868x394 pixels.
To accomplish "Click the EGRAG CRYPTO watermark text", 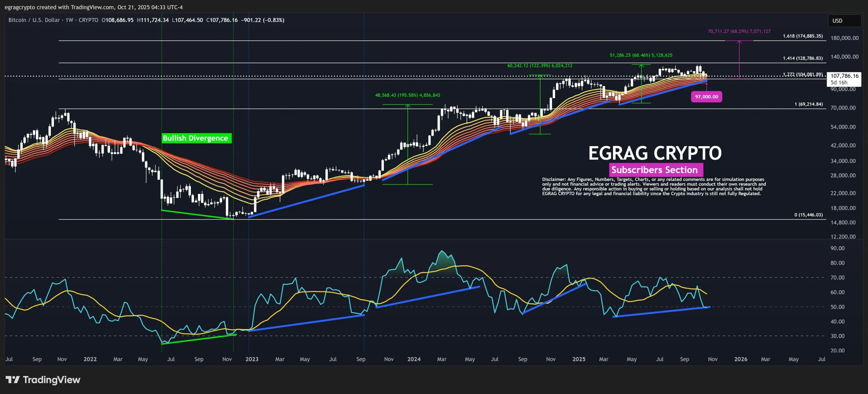I will pyautogui.click(x=654, y=153).
